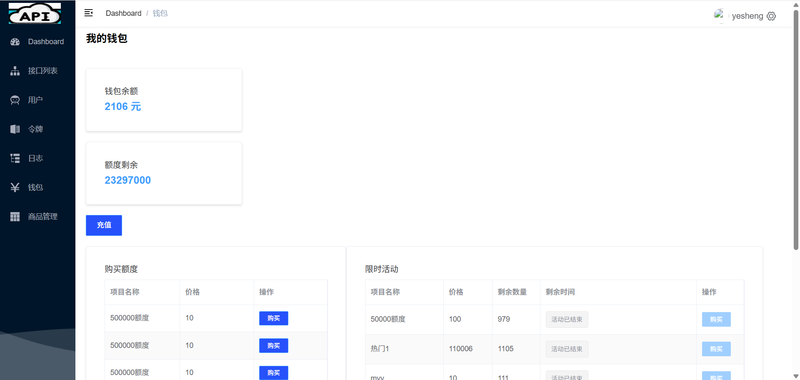The image size is (800, 380).
Task: Click 购买 in the 50000额度 row
Action: pyautogui.click(x=716, y=319)
